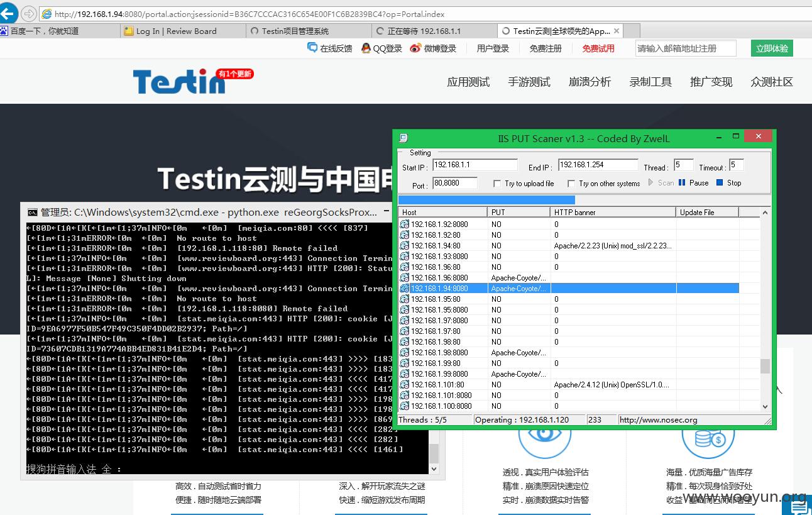Open the 录制工具 menu
812x515 pixels.
coord(650,82)
